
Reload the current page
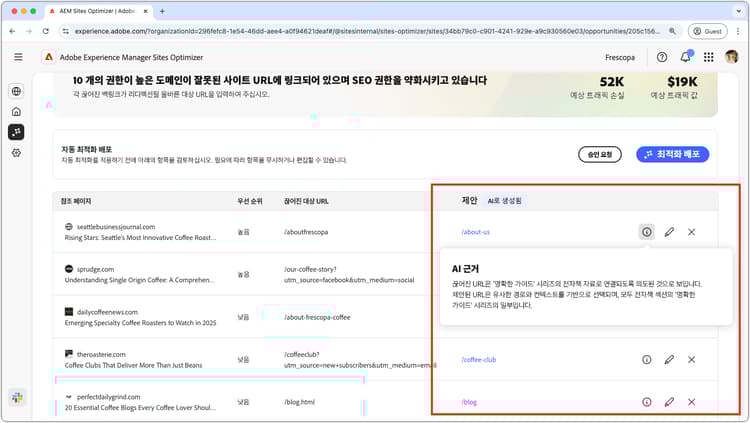pyautogui.click(x=45, y=31)
